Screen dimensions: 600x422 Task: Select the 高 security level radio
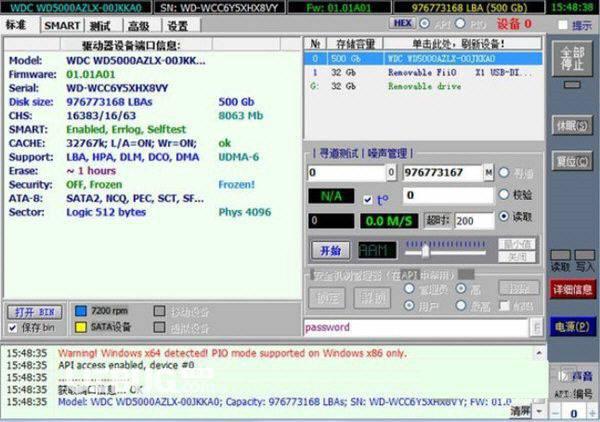[x=461, y=288]
